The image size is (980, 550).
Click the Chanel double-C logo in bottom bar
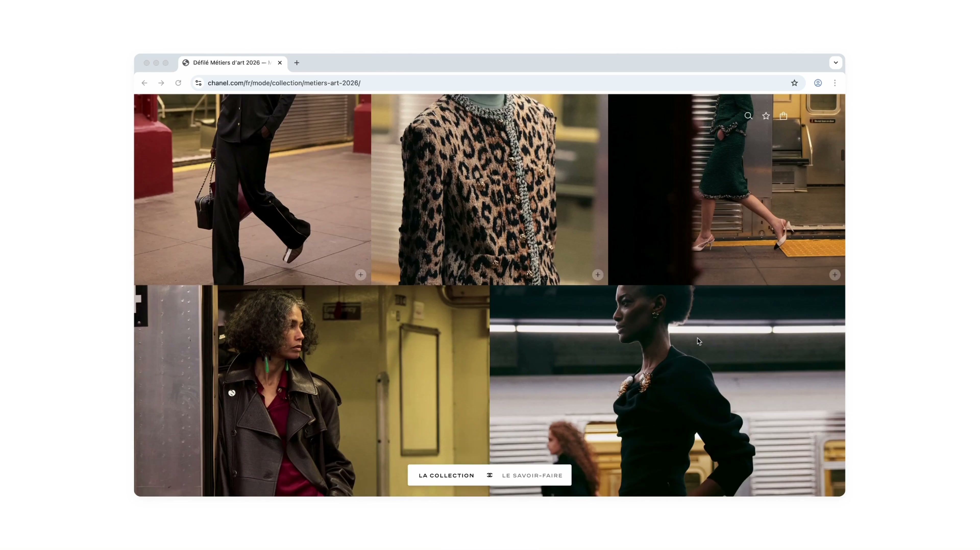[490, 475]
